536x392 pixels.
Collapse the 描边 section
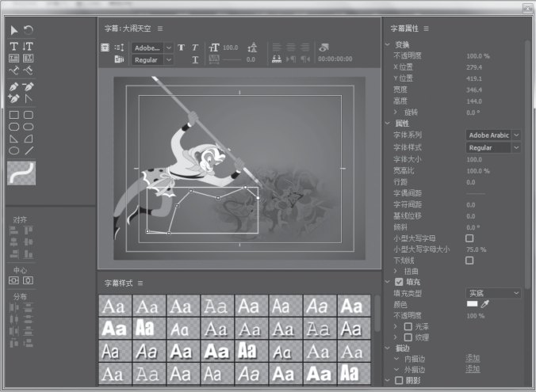[x=387, y=348]
